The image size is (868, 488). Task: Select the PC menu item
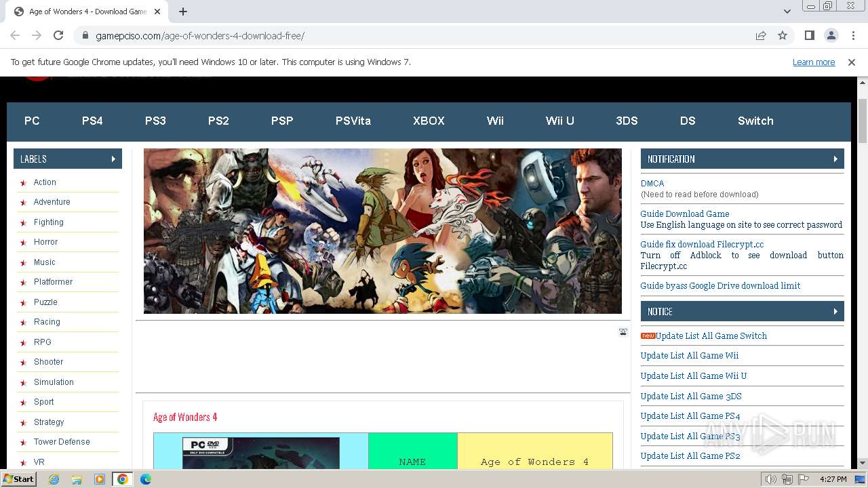[x=32, y=121]
